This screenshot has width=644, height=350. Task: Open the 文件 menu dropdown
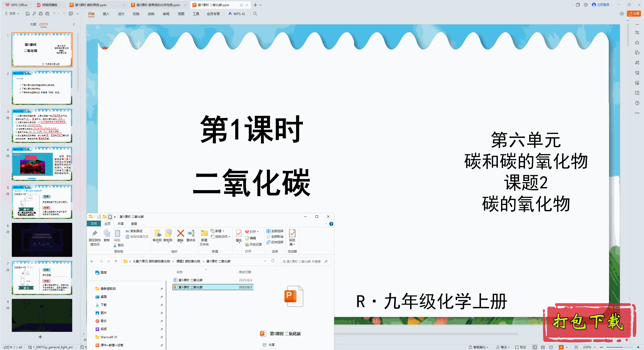click(x=12, y=14)
